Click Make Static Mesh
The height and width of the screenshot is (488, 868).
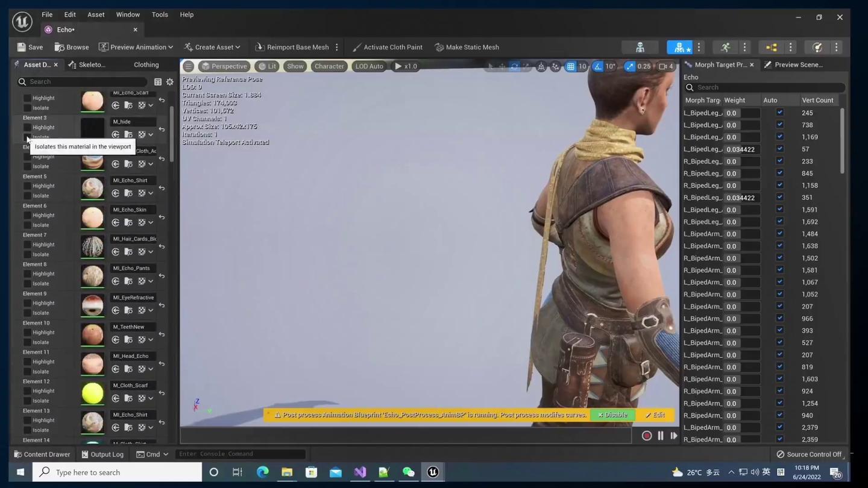467,47
